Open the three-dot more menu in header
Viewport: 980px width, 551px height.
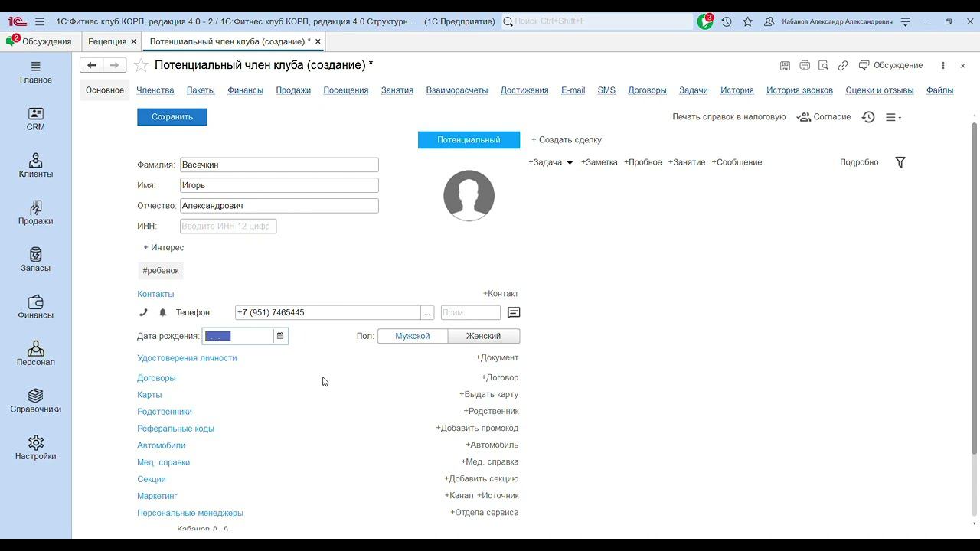(943, 66)
